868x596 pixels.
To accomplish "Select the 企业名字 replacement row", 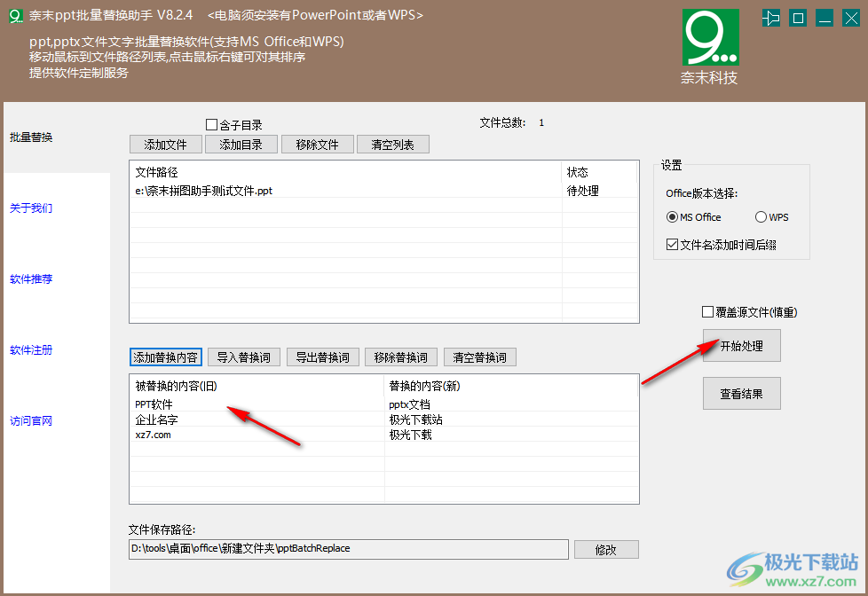I will (384, 420).
